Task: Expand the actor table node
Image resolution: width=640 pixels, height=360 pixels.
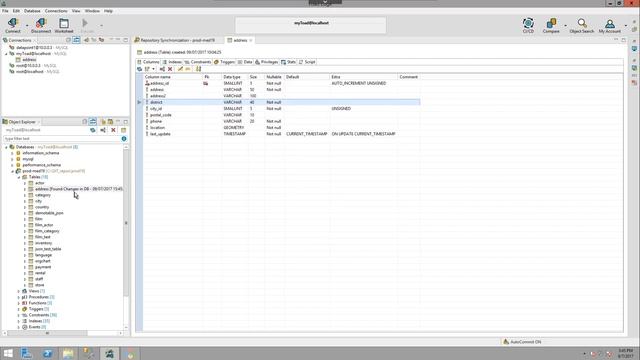Action: pos(25,183)
